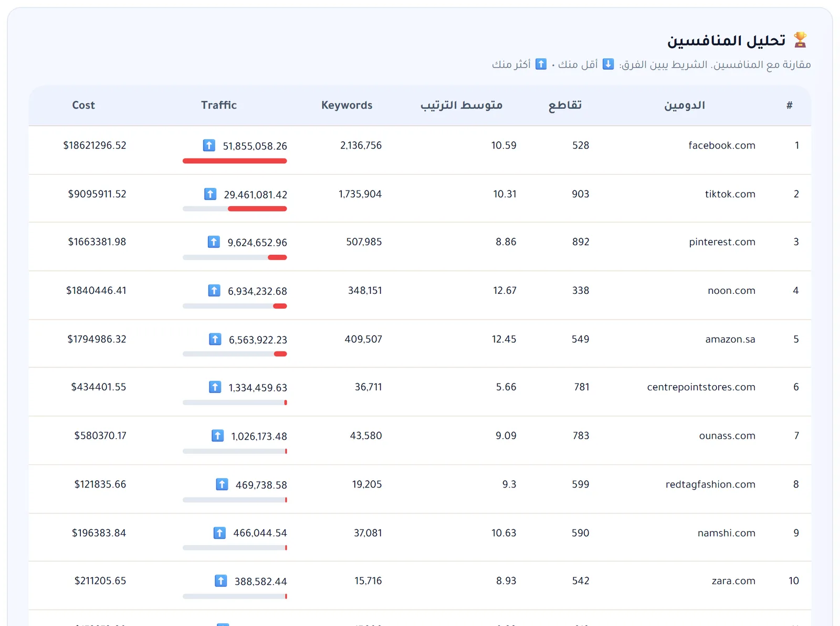Click traffic value 9,624,652.96
Viewport: 840px width, 626px height.
pyautogui.click(x=257, y=242)
